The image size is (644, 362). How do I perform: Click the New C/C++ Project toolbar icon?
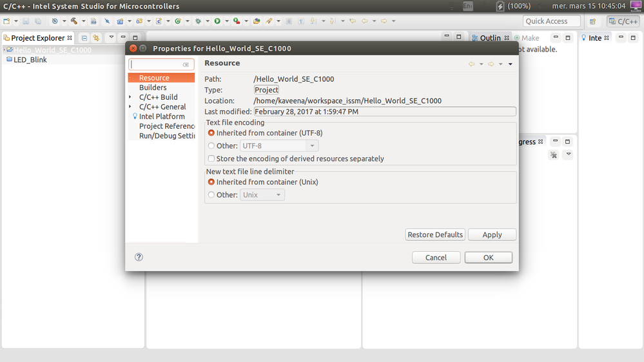(120, 21)
